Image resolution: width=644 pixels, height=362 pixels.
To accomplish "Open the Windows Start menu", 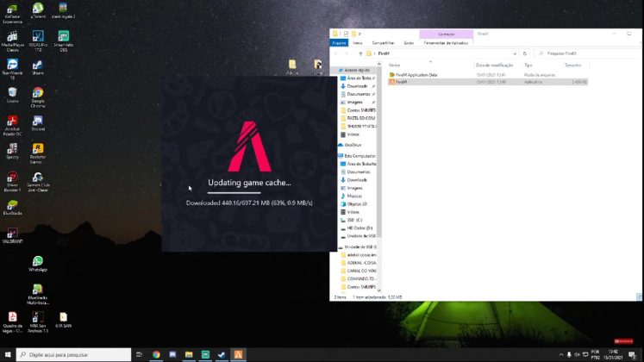I will click(8, 354).
